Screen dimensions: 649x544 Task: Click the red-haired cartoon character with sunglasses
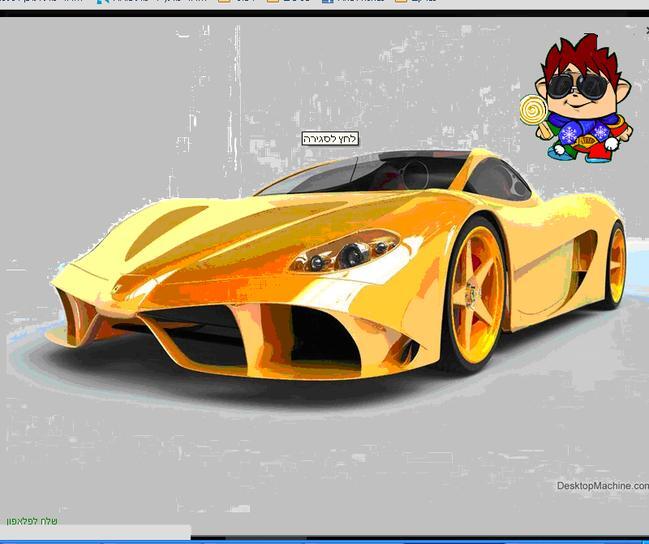[576, 98]
